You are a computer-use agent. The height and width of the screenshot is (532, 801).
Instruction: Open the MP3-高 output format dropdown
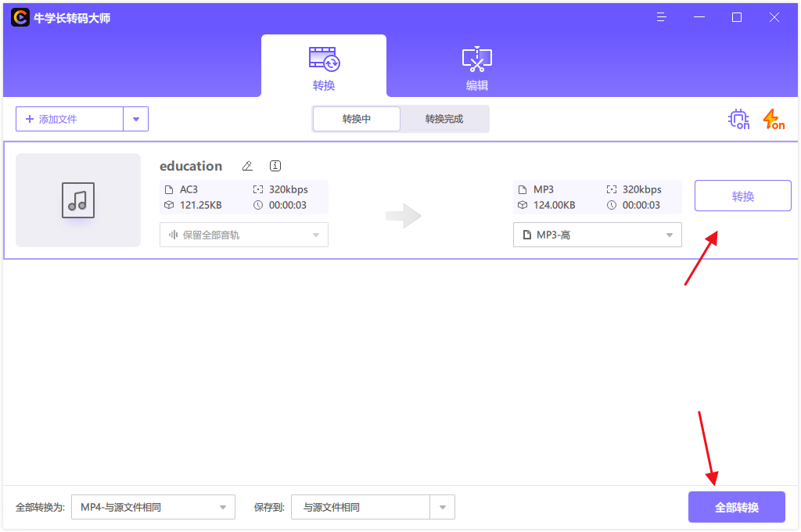click(597, 235)
